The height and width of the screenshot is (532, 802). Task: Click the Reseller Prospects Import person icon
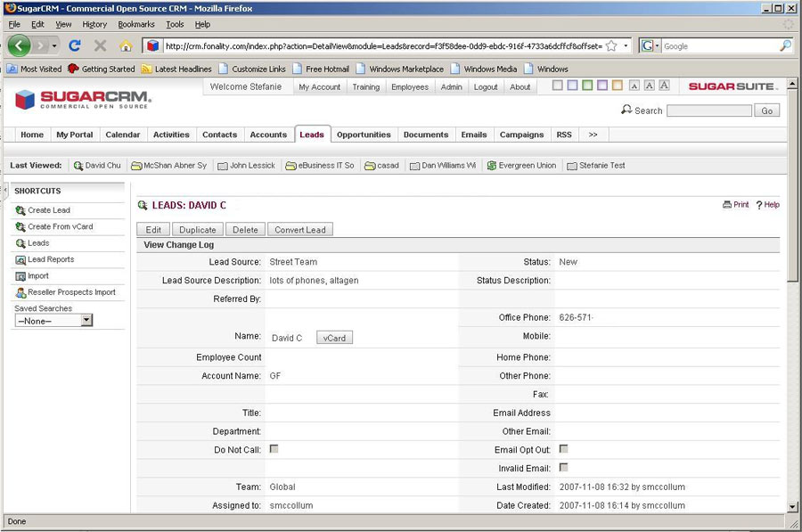click(20, 292)
